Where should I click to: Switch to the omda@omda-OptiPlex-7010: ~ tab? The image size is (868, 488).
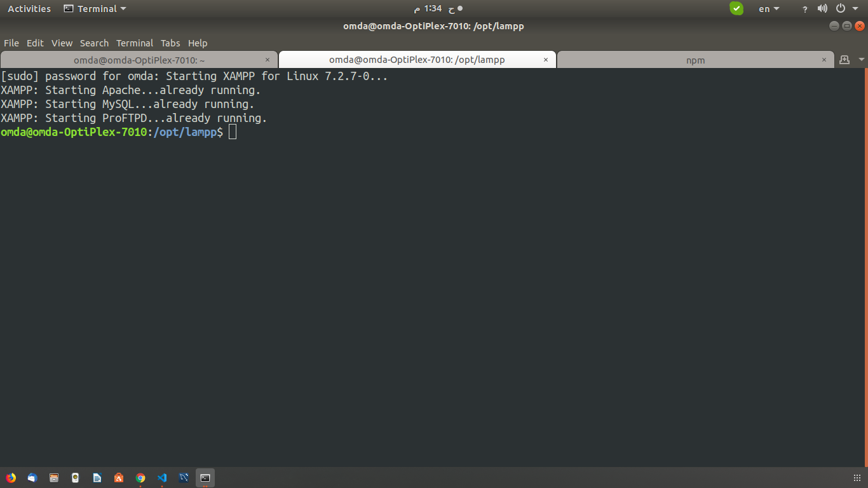click(x=139, y=60)
